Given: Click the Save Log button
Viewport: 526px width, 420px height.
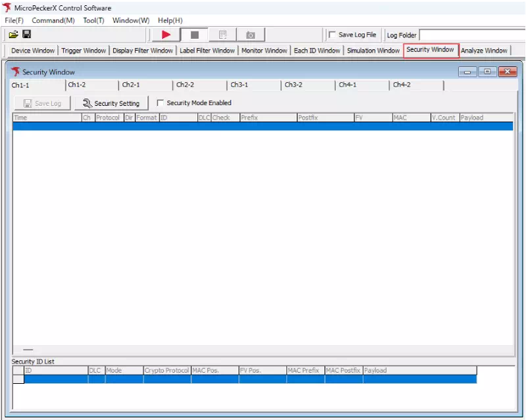Looking at the screenshot, I should (x=42, y=103).
